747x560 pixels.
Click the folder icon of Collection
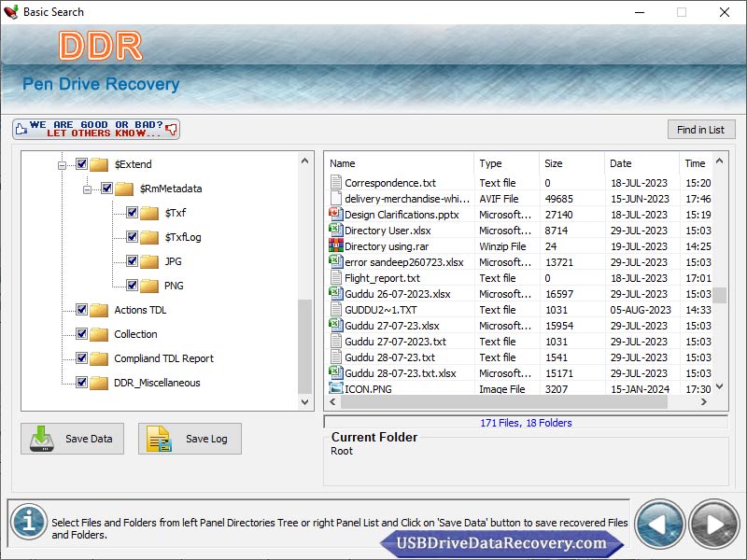(99, 335)
